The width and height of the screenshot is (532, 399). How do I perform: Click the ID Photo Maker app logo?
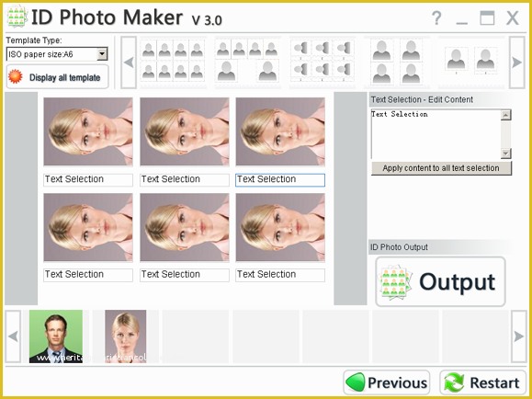17,17
